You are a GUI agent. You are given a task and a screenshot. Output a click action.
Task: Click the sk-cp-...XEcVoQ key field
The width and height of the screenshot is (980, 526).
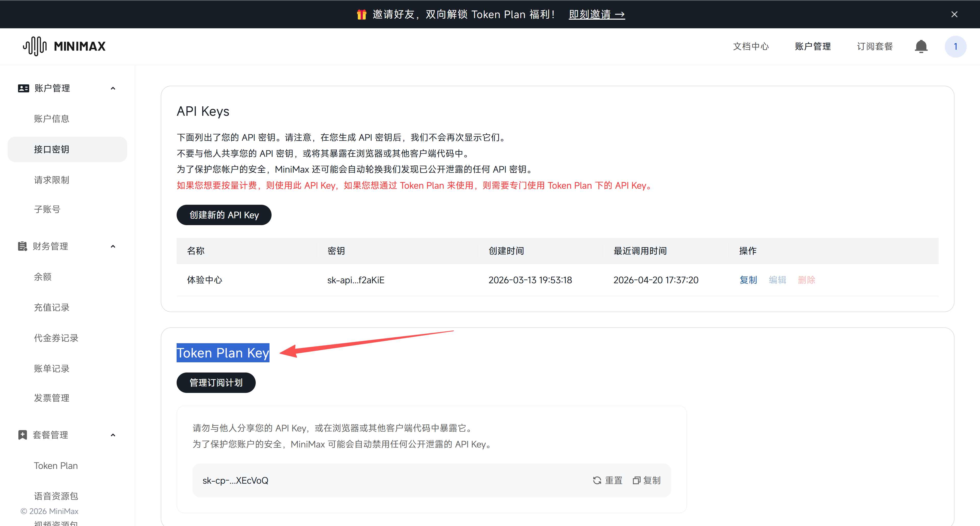click(431, 480)
